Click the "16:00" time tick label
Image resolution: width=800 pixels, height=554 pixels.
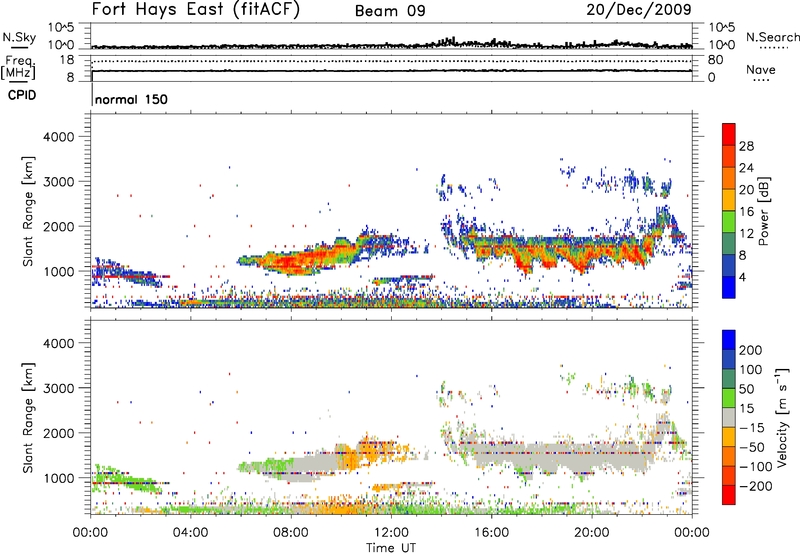tap(491, 533)
